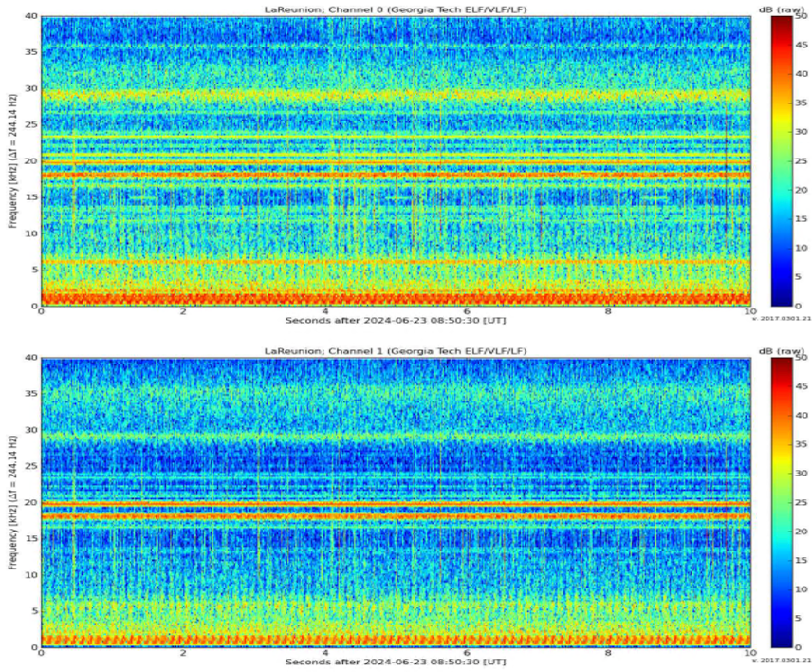Click the Channel 0 spectrogram title
Screen dimensions: 812x672
click(x=395, y=9)
